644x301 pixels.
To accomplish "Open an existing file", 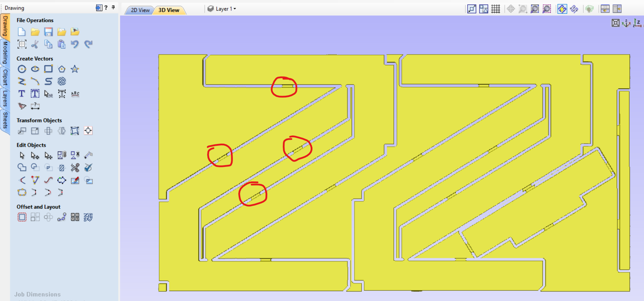I will click(x=35, y=32).
